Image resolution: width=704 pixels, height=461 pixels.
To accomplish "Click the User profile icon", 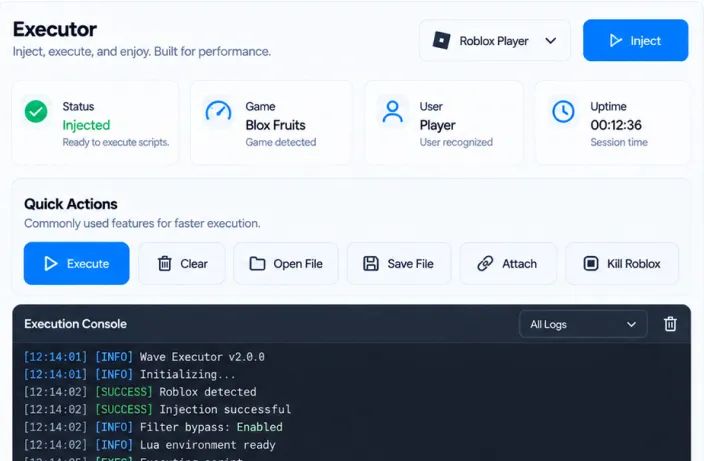I will pos(392,111).
